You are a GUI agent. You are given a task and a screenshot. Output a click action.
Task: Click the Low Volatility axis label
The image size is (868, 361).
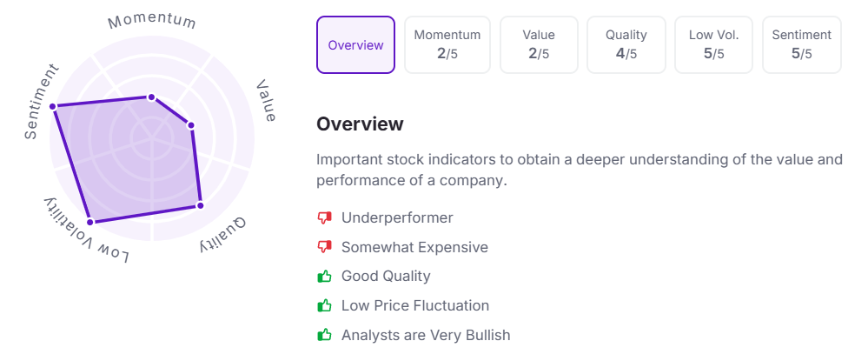click(x=85, y=231)
